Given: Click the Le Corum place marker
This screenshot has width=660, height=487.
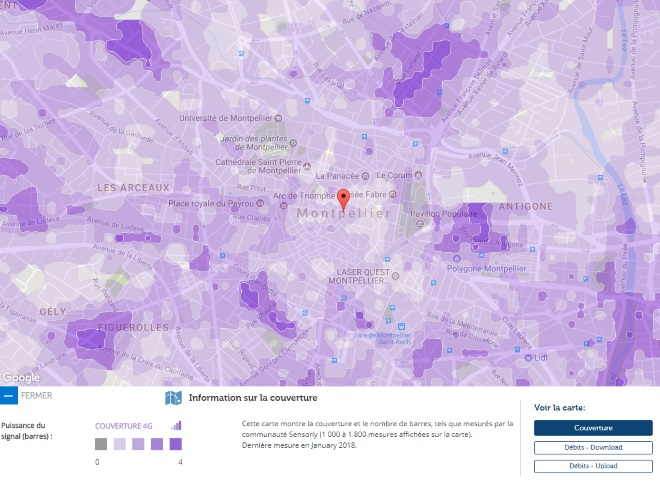Looking at the screenshot, I should 418,175.
